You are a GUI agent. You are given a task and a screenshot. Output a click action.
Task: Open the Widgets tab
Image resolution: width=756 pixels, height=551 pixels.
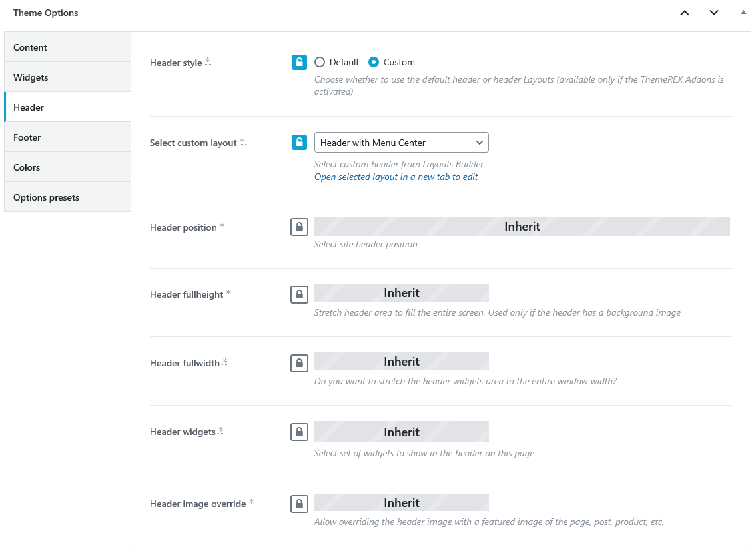pyautogui.click(x=67, y=77)
